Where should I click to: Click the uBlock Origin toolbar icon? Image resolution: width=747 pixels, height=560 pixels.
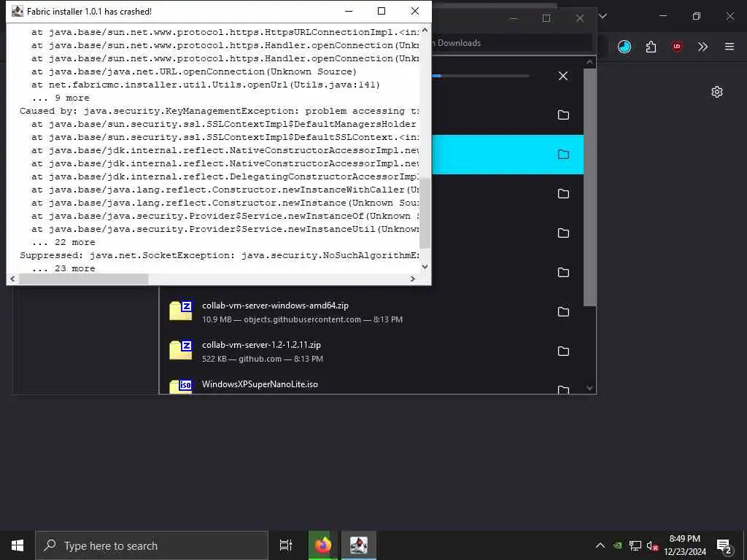pyautogui.click(x=677, y=47)
